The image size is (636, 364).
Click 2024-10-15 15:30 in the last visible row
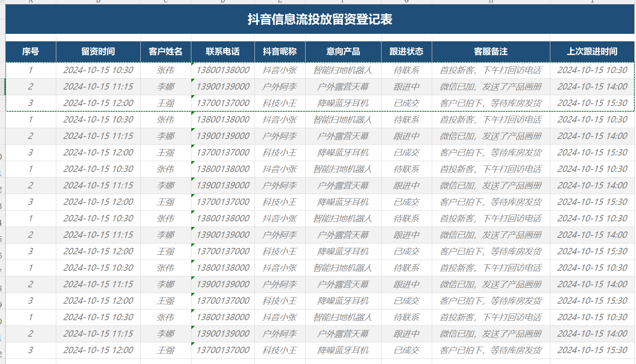(x=592, y=350)
